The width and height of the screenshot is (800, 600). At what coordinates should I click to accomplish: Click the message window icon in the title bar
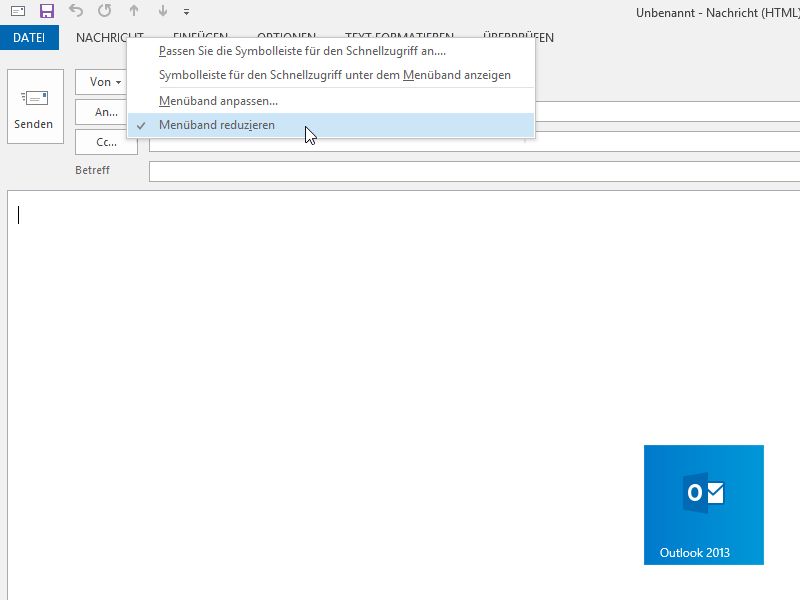(18, 11)
